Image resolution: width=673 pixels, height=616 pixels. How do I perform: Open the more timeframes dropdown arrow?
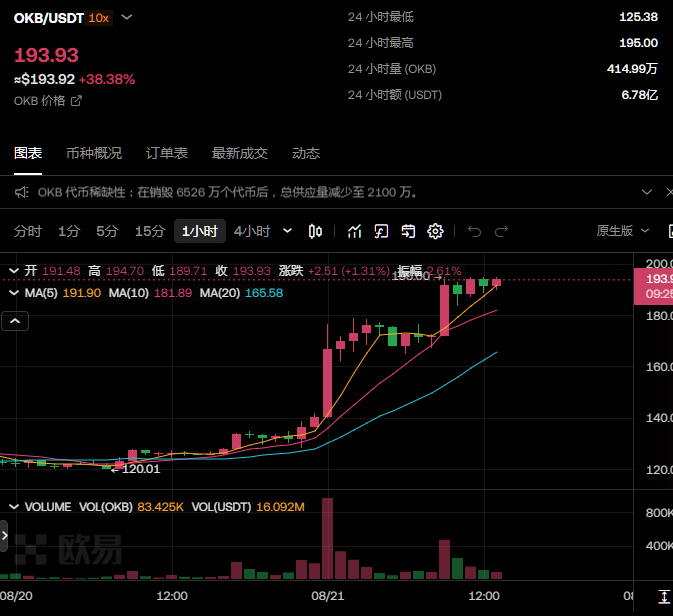click(x=288, y=231)
